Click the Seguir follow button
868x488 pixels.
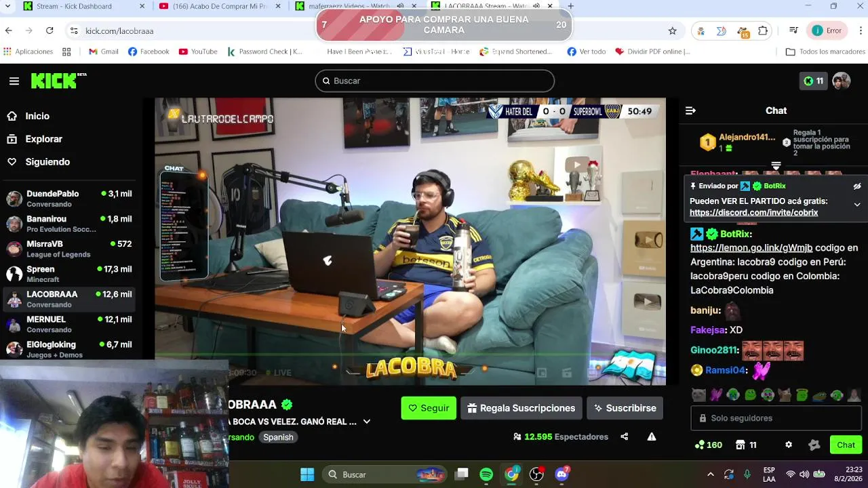pos(429,408)
